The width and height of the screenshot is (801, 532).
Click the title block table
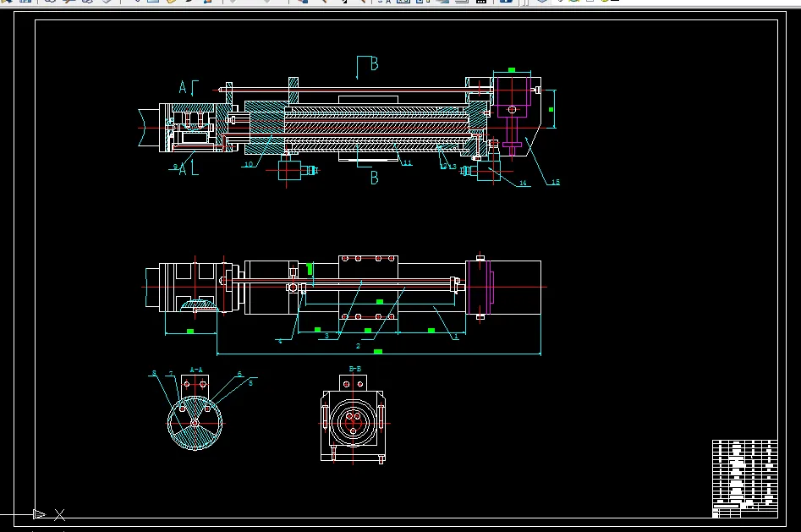coord(745,479)
